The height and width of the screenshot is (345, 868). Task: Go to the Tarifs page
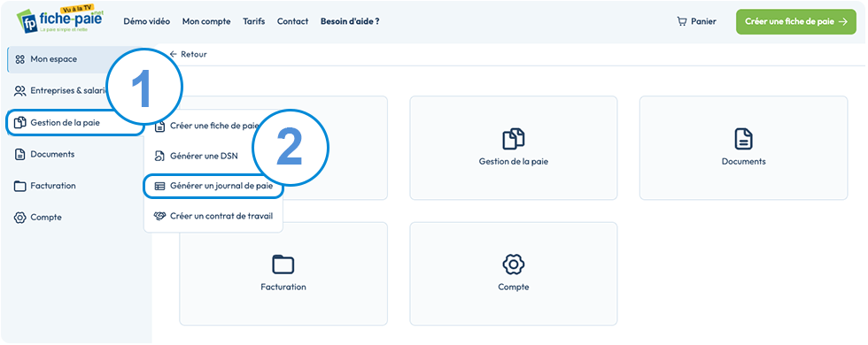(x=254, y=21)
